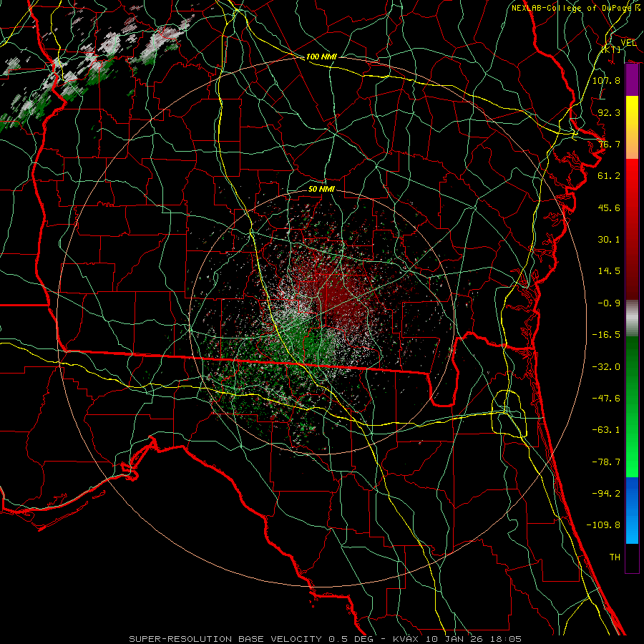Click the -109.8 legend value
This screenshot has width=644, height=644.
coord(603,525)
